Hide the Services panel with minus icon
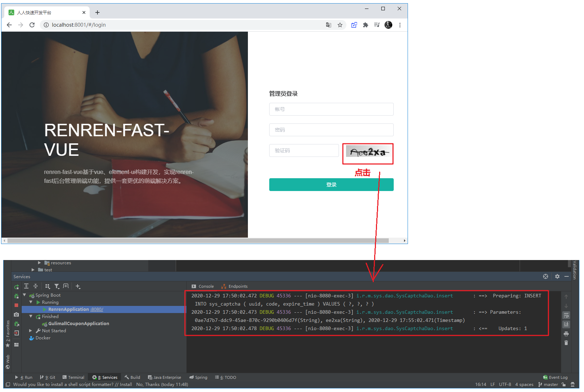This screenshot has width=584, height=392. point(567,276)
